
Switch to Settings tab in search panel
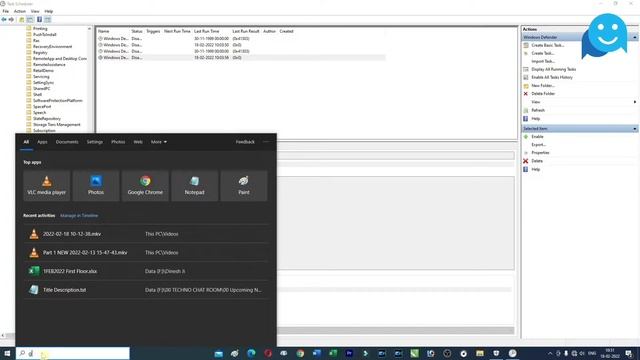point(95,142)
